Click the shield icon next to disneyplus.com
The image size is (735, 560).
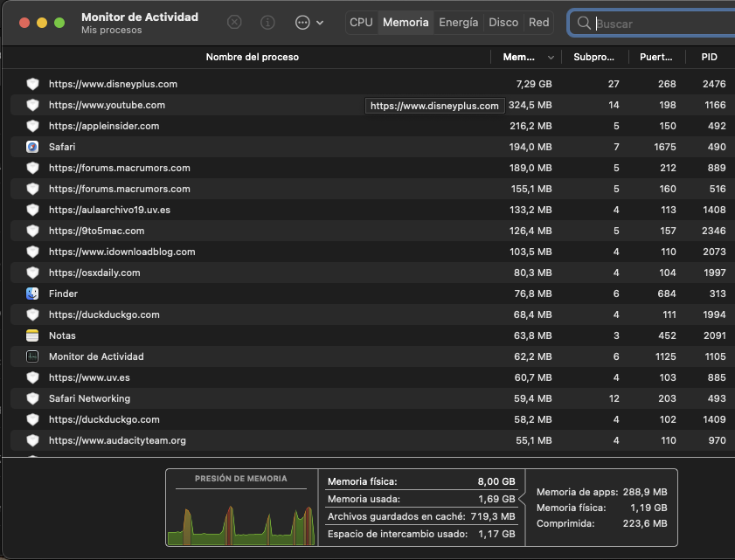[32, 84]
